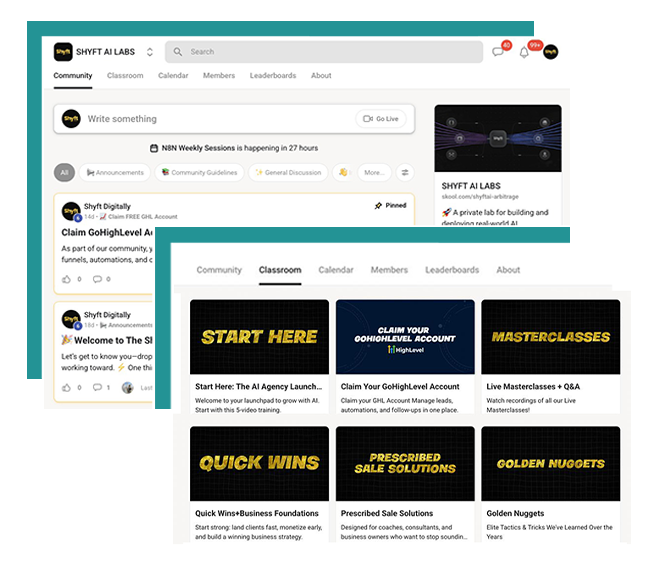657x587 pixels.
Task: Filter posts by General Discussion
Action: click(x=288, y=173)
